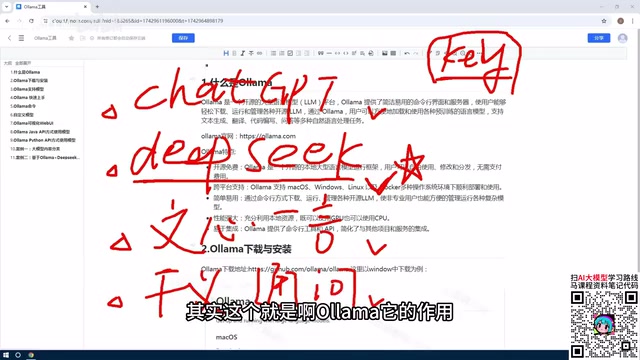640x360 pixels.
Task: Jump to outline item 10.案例一
Action: pyautogui.click(x=35, y=149)
